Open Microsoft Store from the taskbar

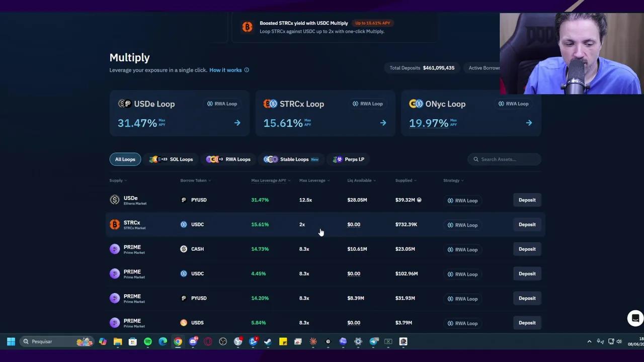tap(133, 342)
